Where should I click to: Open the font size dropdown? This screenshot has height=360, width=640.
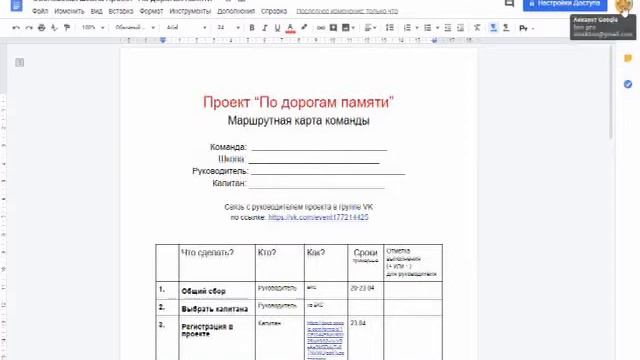pos(228,28)
